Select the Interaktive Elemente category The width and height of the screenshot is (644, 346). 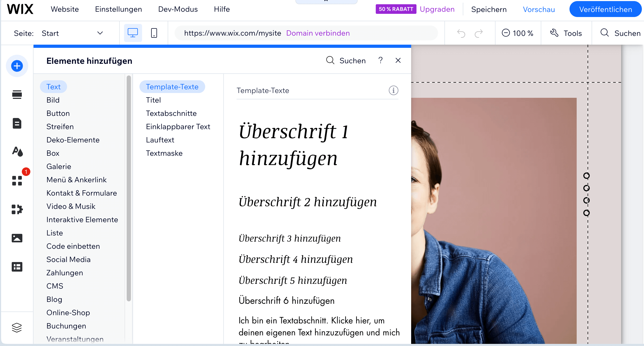click(x=82, y=220)
